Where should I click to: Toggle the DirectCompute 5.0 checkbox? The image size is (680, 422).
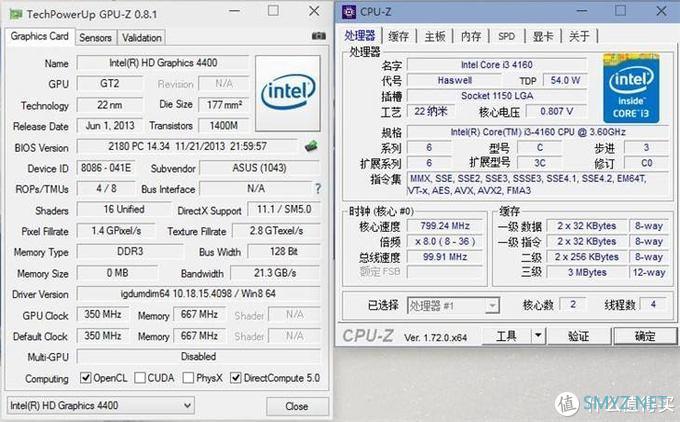(235, 377)
